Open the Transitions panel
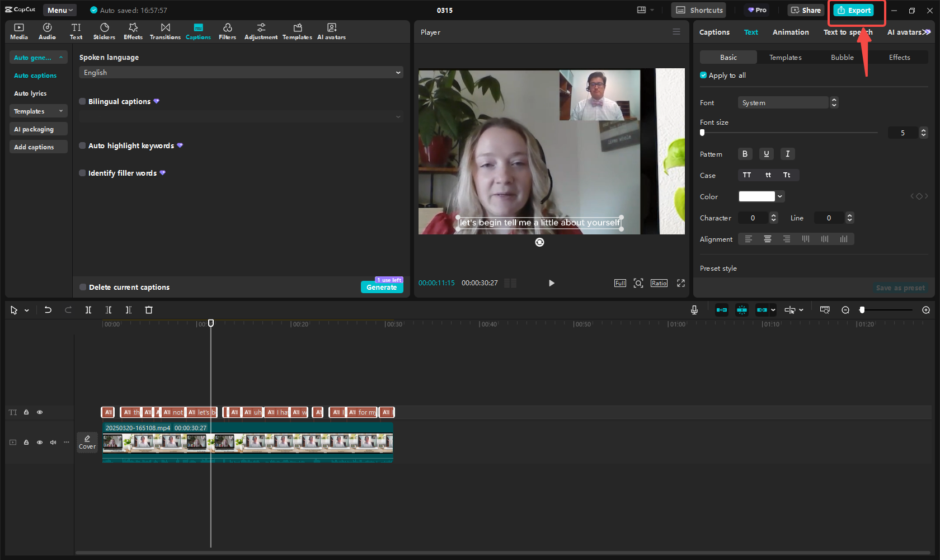 tap(165, 31)
